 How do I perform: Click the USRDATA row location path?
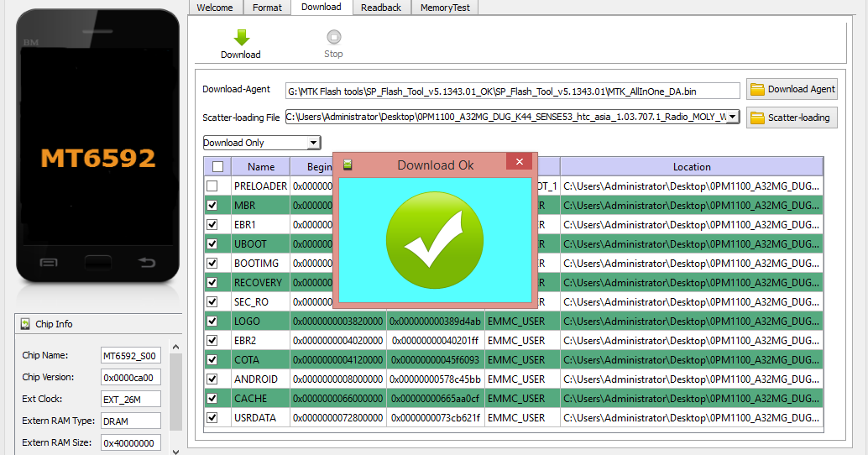click(x=692, y=417)
